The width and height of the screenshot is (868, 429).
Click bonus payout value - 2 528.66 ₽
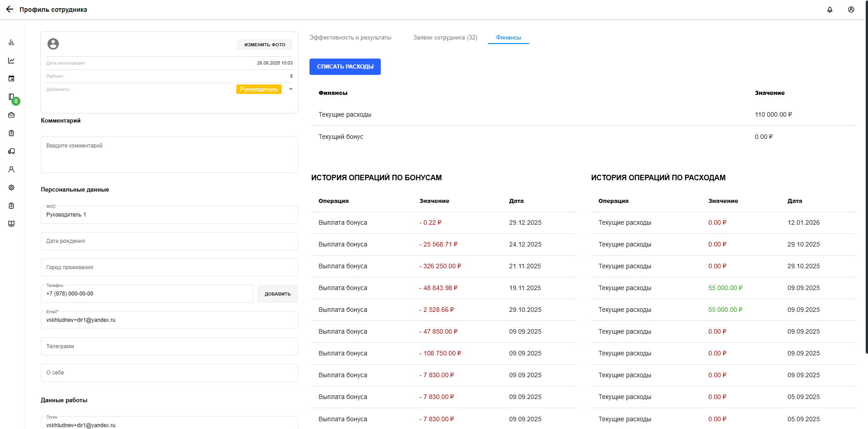click(437, 310)
